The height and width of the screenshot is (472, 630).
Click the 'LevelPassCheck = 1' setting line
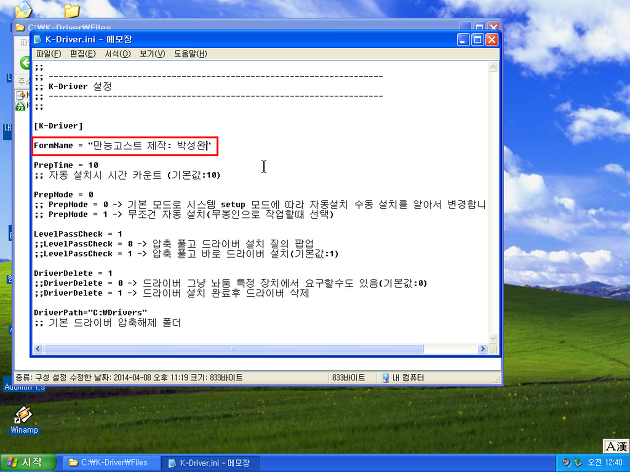pos(78,234)
